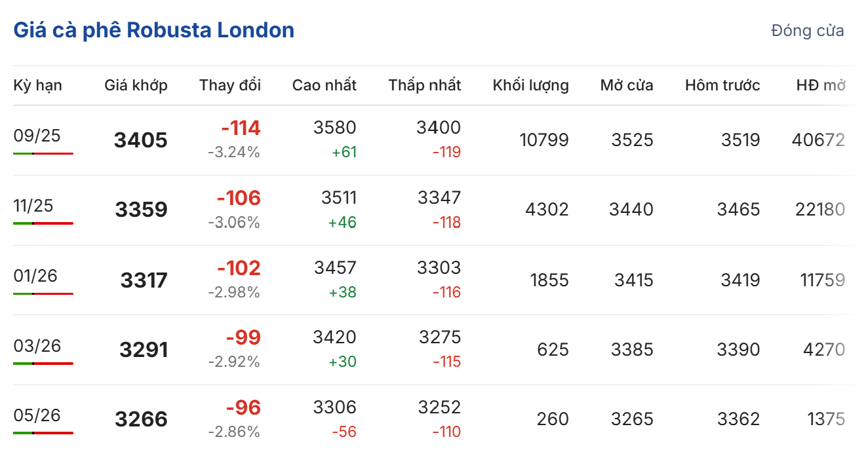
Task: Sort by the "Kỳ hạn" column header
Action: tap(37, 85)
